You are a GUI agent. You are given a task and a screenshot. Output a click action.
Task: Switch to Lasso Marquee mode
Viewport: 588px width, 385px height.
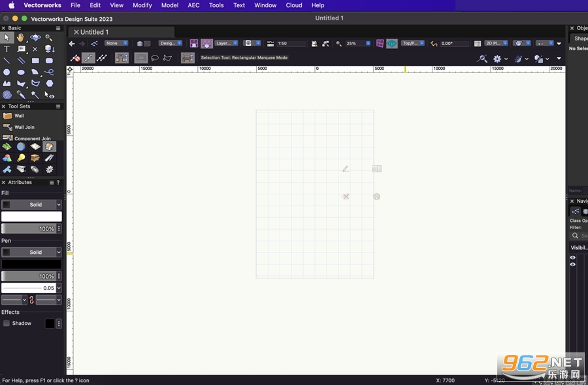[154, 57]
